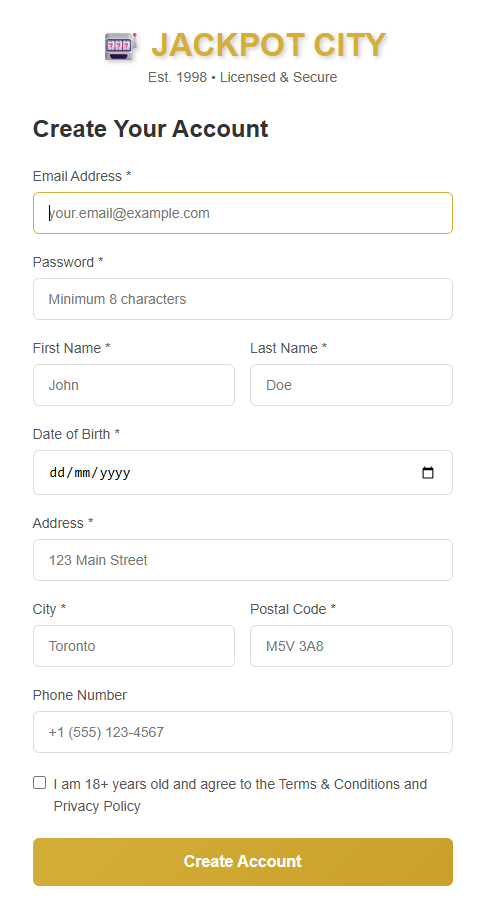Click the JACKPOT CITY title text
The width and height of the screenshot is (487, 922).
[x=269, y=45]
